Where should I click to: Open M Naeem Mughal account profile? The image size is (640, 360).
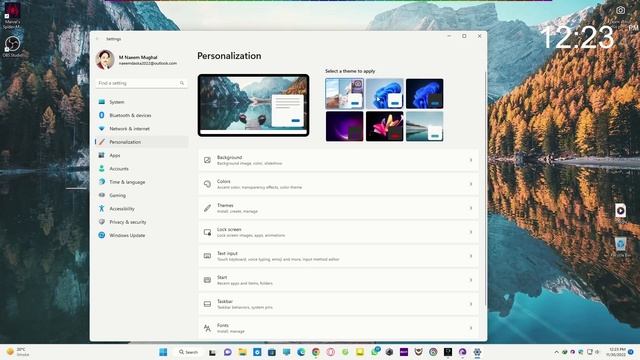(137, 60)
